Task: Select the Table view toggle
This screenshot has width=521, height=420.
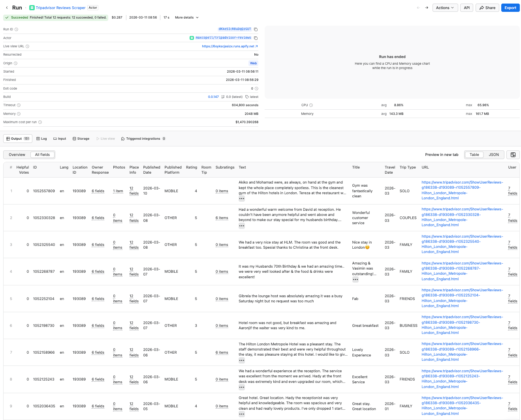Action: tap(474, 154)
